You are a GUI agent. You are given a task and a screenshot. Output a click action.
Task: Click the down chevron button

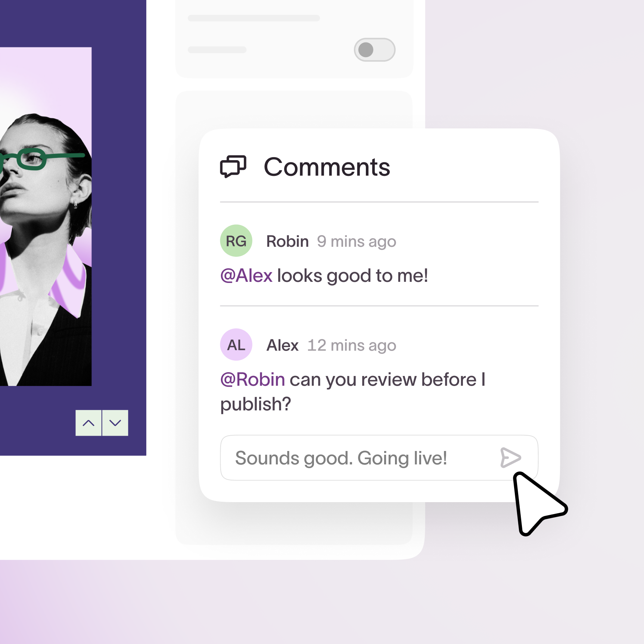[x=115, y=423]
